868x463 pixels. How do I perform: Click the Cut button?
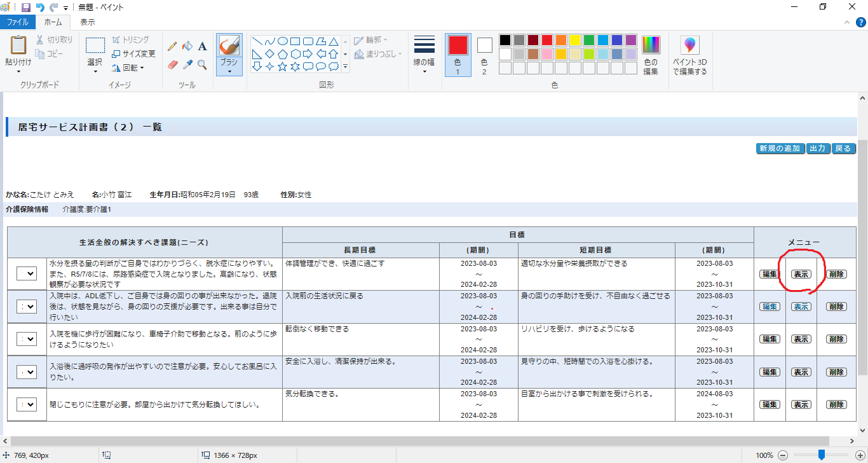55,39
